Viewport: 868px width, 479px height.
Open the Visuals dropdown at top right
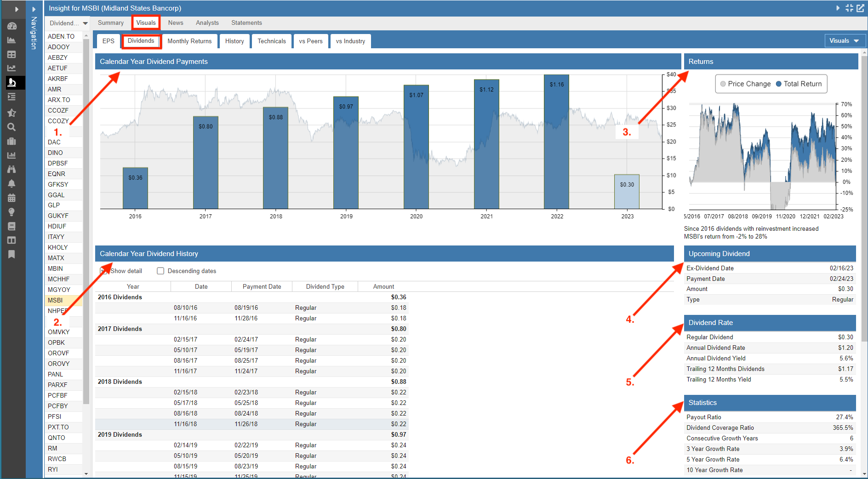845,40
